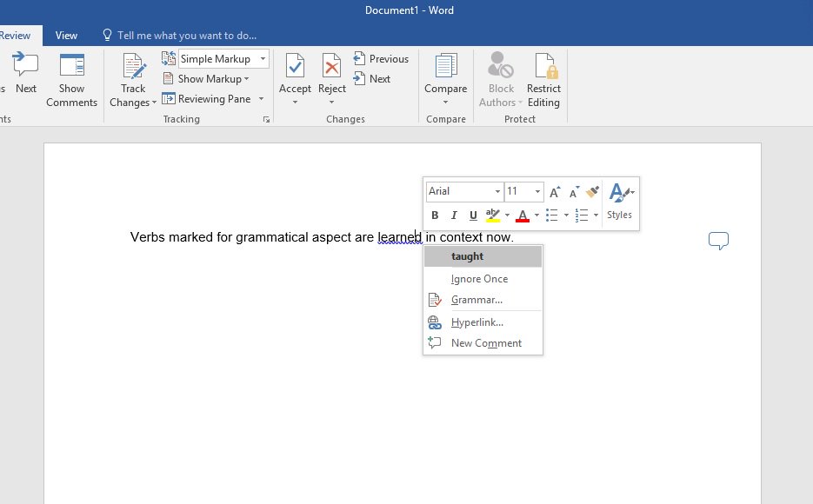Toggle Track Changes on

tap(133, 72)
